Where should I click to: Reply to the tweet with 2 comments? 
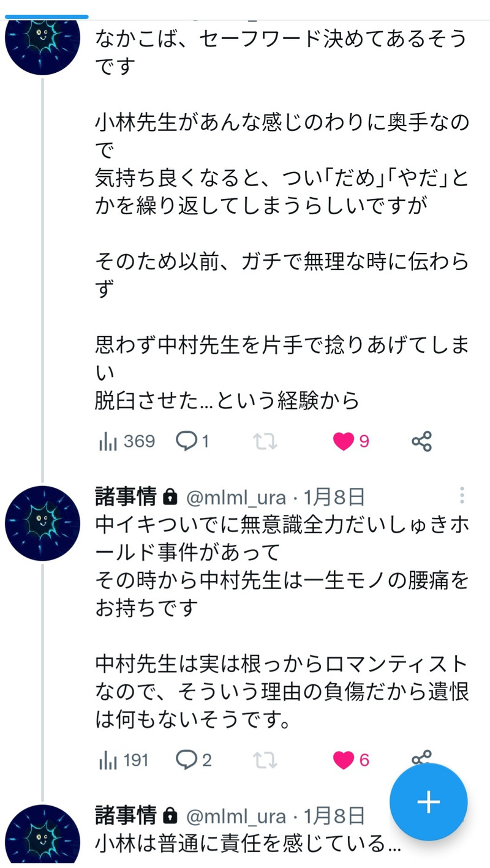point(194,760)
